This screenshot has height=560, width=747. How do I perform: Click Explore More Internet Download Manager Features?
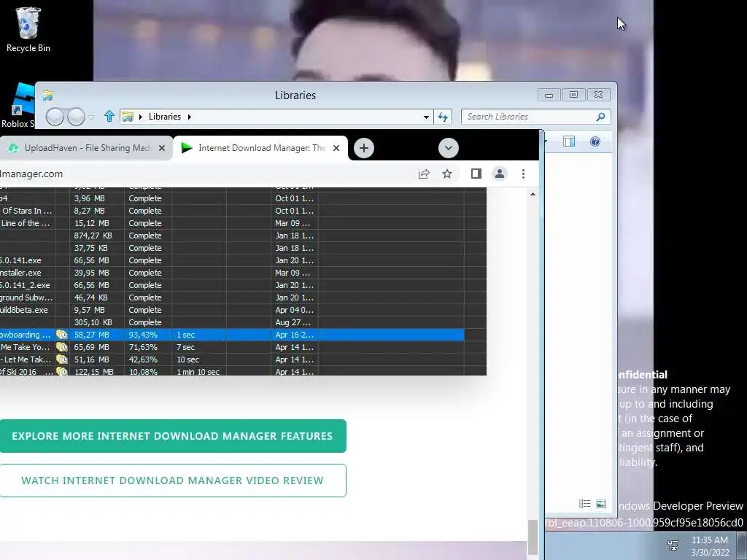(172, 436)
